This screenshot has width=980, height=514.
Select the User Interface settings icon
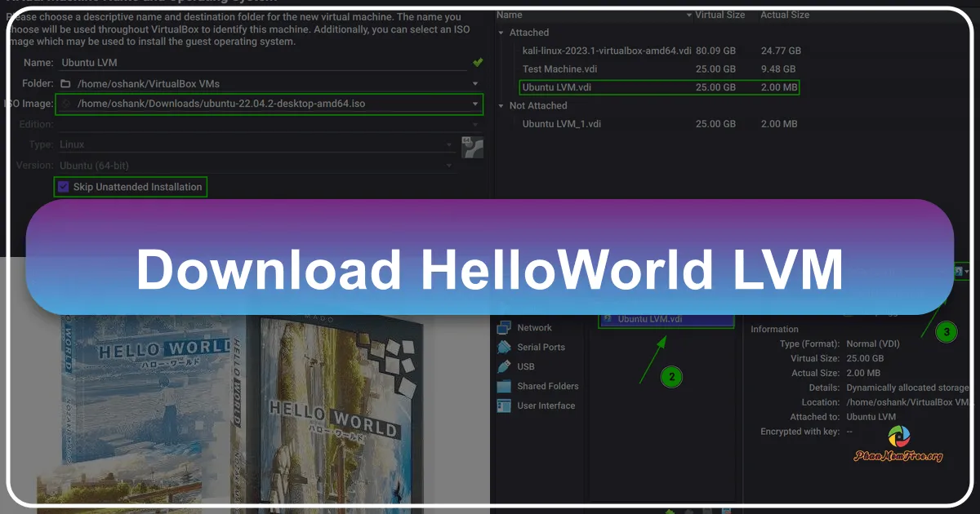(x=504, y=405)
